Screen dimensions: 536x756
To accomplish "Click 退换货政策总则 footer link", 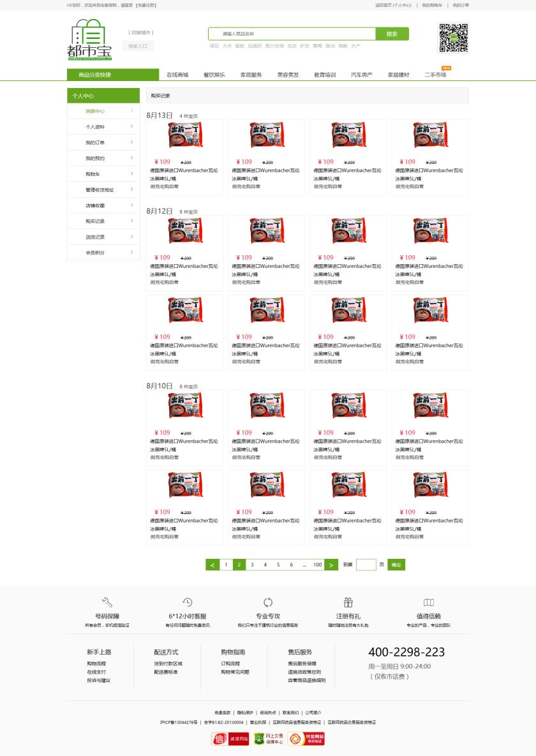I will (x=304, y=672).
